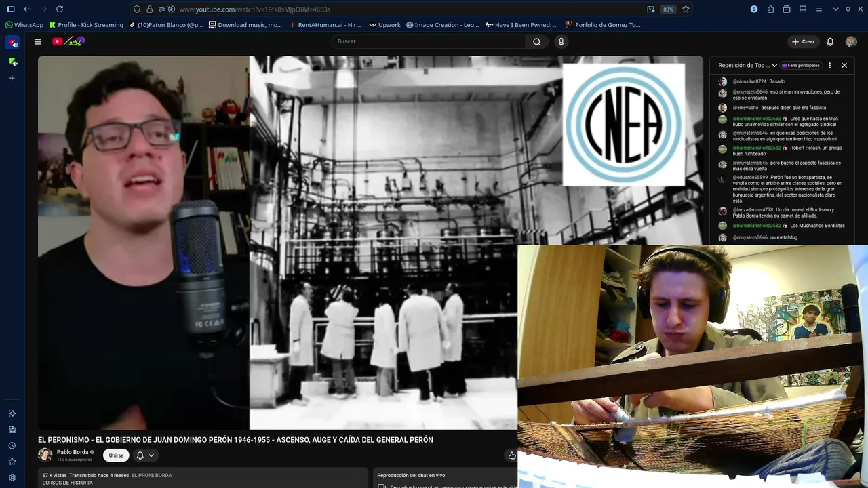Click the video title EL PERONISMO text
The width and height of the screenshot is (868, 488).
235,440
